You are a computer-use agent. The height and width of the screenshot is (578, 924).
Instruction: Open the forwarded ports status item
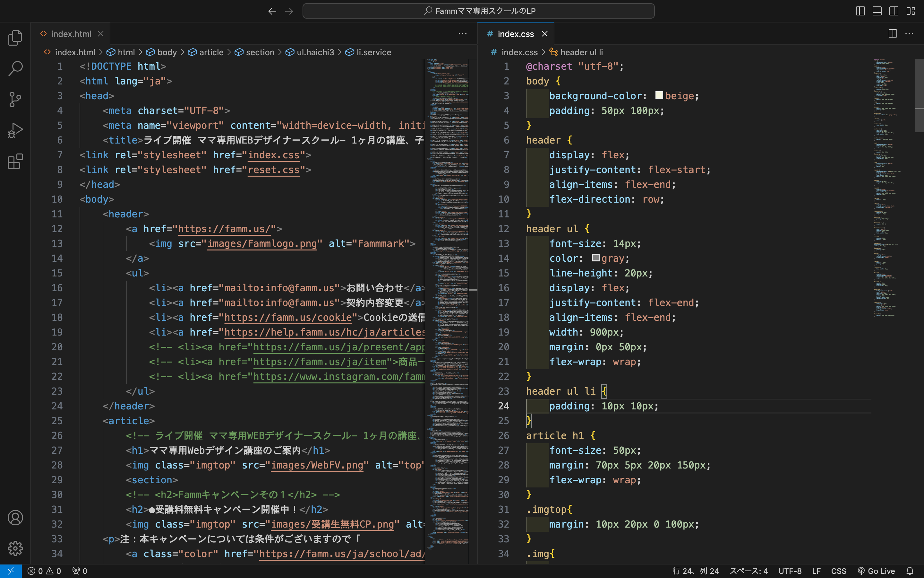click(x=80, y=571)
